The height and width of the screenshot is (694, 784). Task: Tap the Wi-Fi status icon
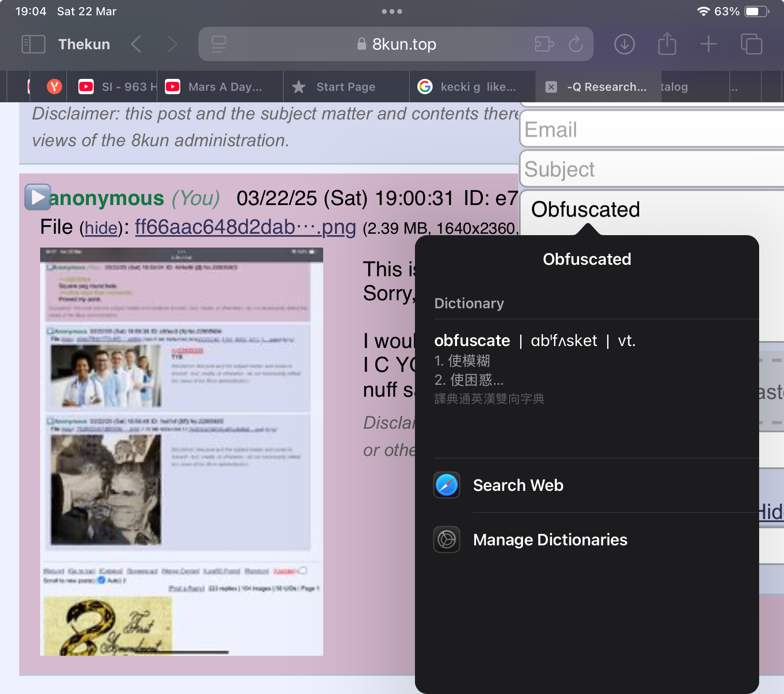[x=703, y=11]
